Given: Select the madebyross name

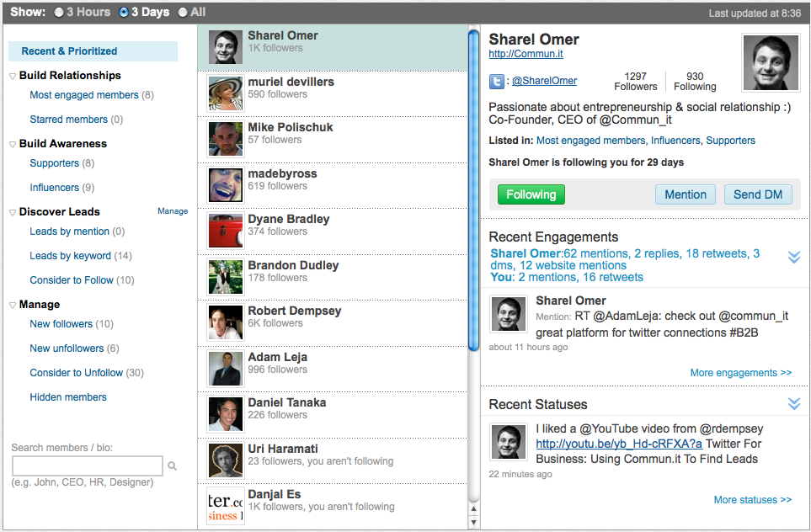Looking at the screenshot, I should coord(282,173).
